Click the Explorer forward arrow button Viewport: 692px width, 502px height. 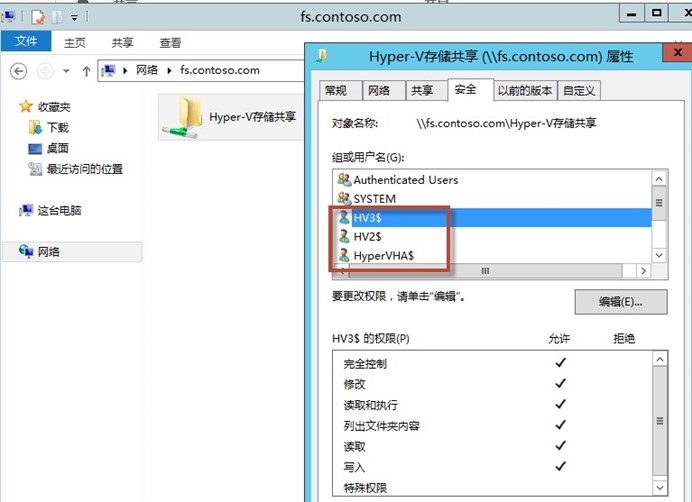tap(45, 71)
